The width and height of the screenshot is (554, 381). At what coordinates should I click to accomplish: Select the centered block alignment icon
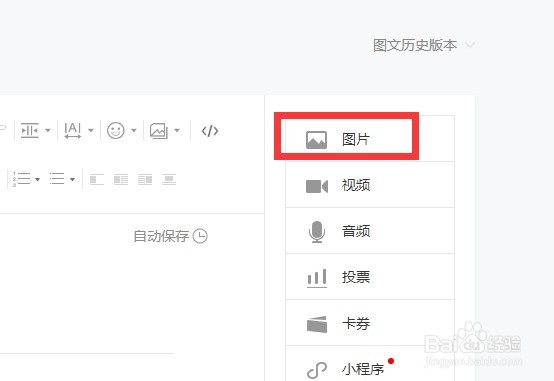click(169, 179)
